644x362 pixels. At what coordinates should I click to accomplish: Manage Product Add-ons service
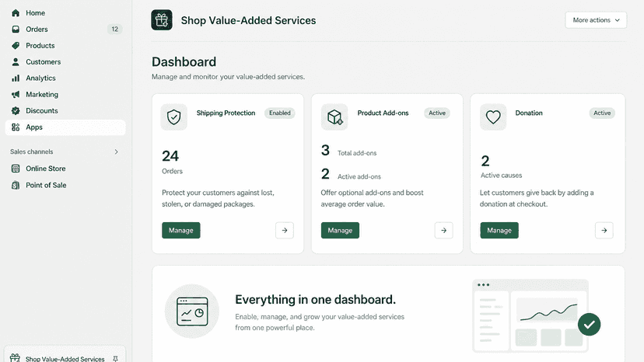click(x=340, y=230)
